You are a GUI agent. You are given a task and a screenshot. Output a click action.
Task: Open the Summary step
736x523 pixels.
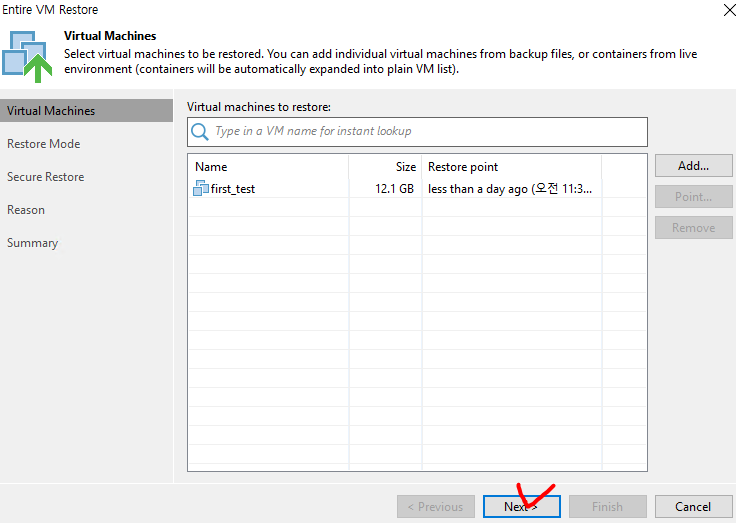pyautogui.click(x=32, y=243)
